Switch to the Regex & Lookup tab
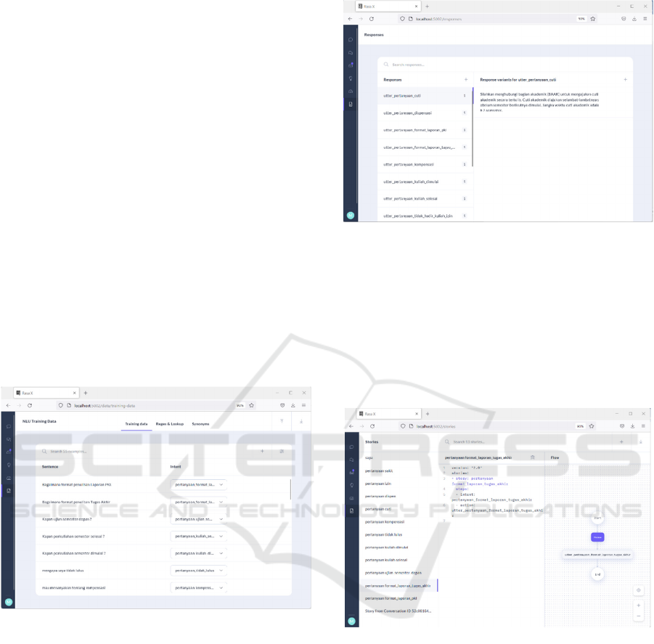This screenshot has height=644, width=654. (x=170, y=423)
